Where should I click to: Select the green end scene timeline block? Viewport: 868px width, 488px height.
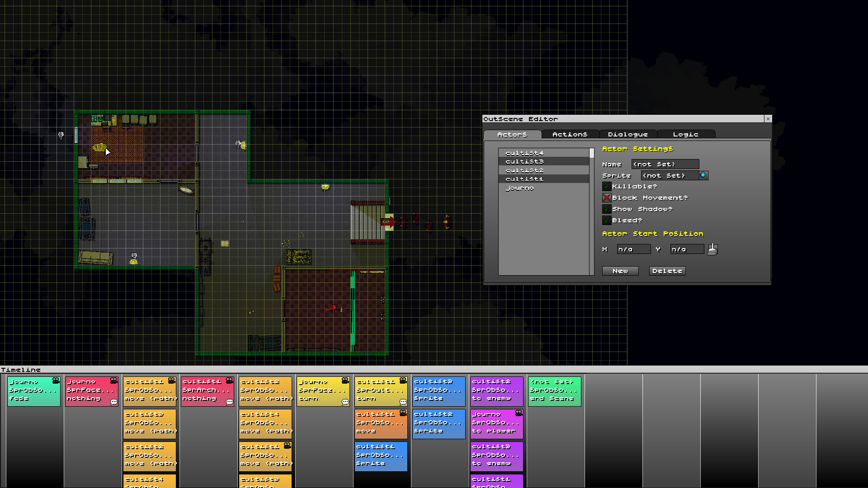tap(554, 391)
